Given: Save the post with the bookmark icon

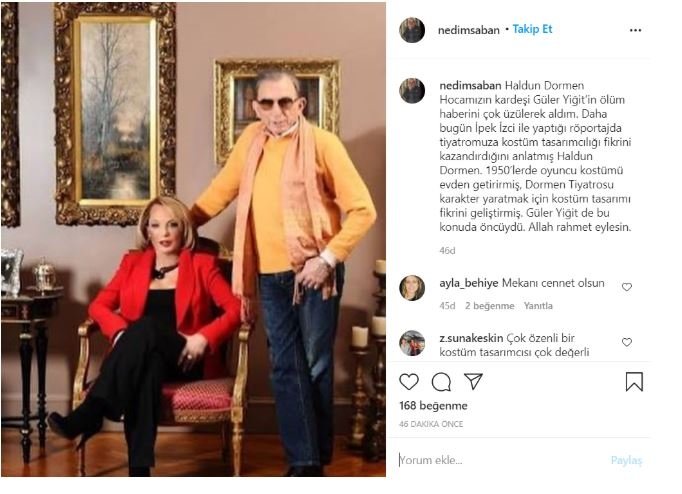Looking at the screenshot, I should click(x=634, y=382).
